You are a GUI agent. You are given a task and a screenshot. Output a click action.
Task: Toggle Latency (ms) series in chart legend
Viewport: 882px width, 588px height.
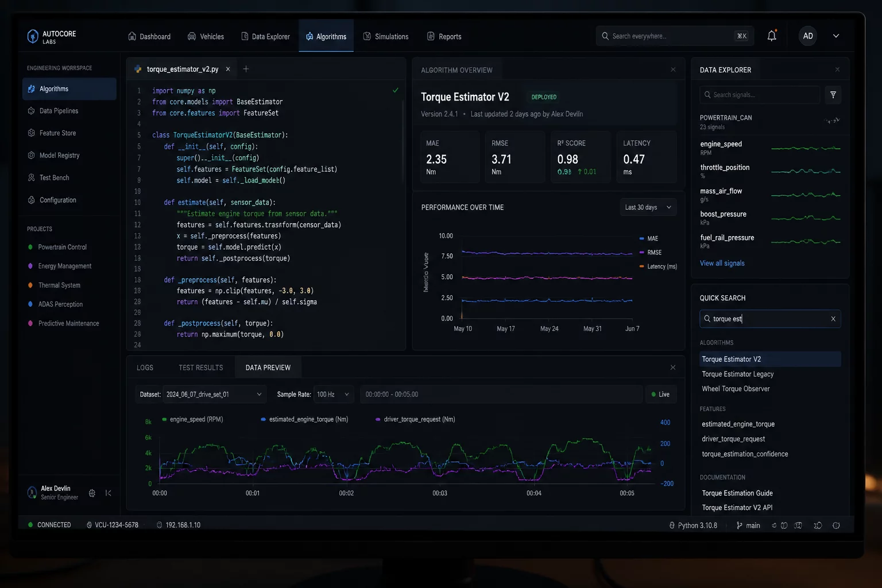(658, 266)
